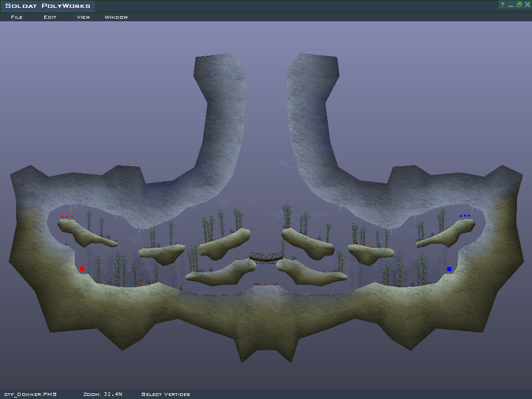
Task: Click the Zoom 32.4% status indicator
Action: click(102, 394)
